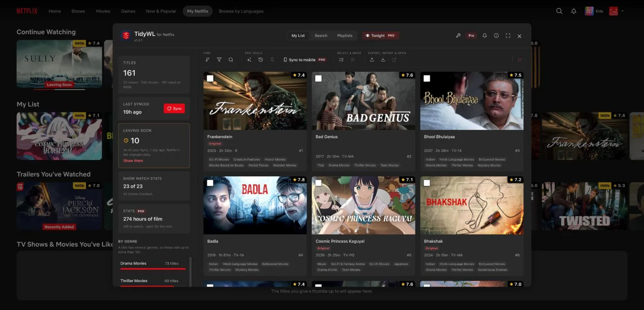Open Netflix notifications bell in top bar

[574, 11]
